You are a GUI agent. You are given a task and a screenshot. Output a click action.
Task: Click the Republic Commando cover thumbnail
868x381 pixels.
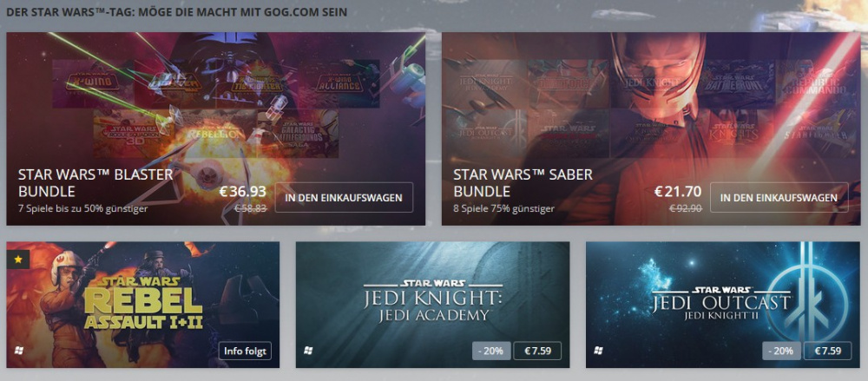818,83
